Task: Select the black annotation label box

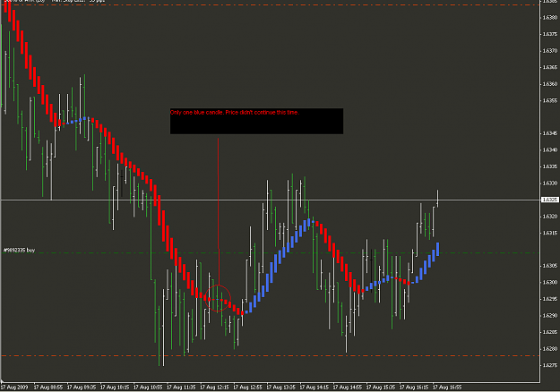Action: 256,122
